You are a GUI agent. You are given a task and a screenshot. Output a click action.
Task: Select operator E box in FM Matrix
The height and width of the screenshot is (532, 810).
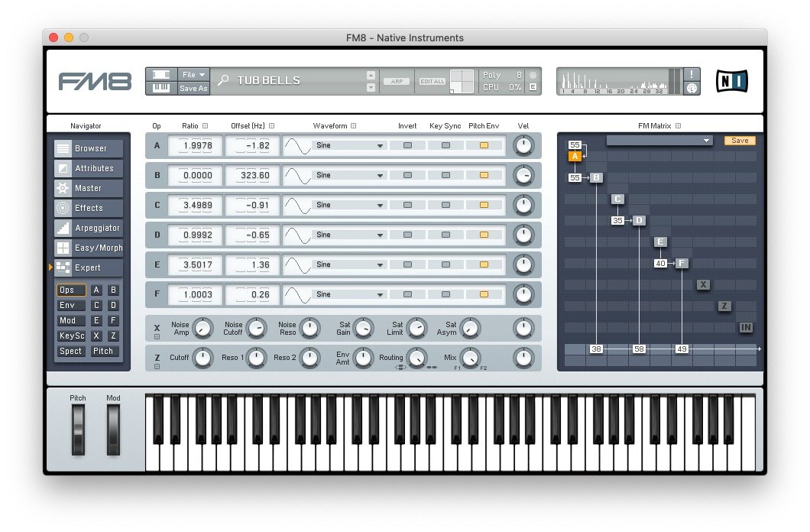click(660, 242)
